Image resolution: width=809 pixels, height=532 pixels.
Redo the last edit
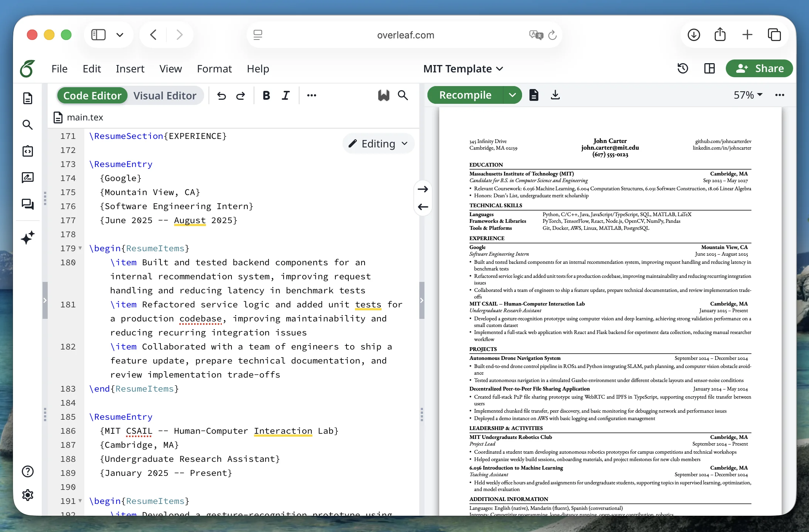pyautogui.click(x=241, y=96)
